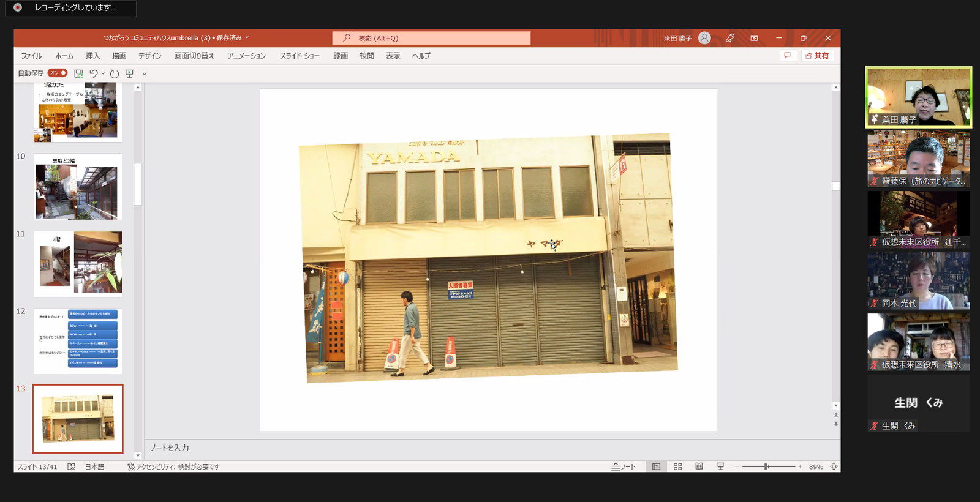The width and height of the screenshot is (980, 502).
Task: Click the pen/coming soon features icon
Action: (x=730, y=38)
